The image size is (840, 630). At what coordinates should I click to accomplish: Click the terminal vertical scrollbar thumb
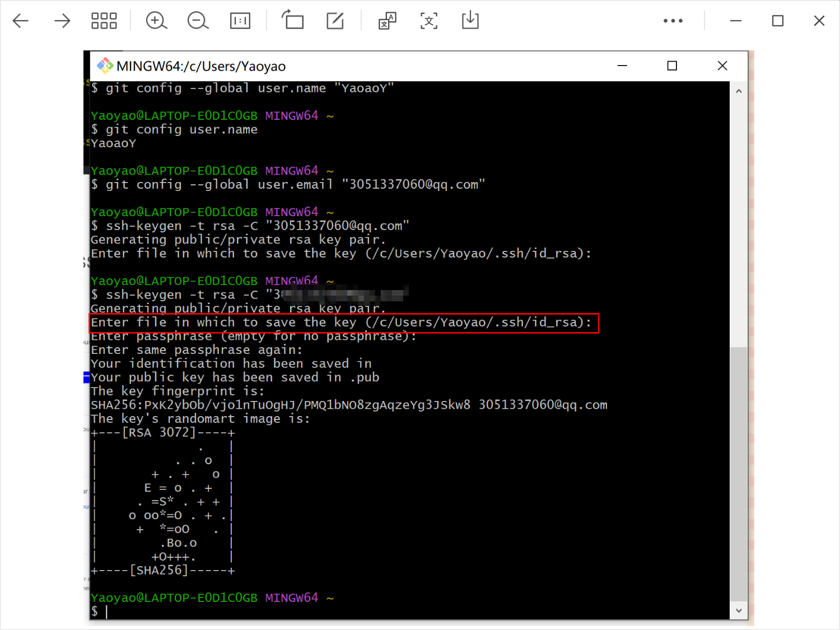click(x=739, y=474)
